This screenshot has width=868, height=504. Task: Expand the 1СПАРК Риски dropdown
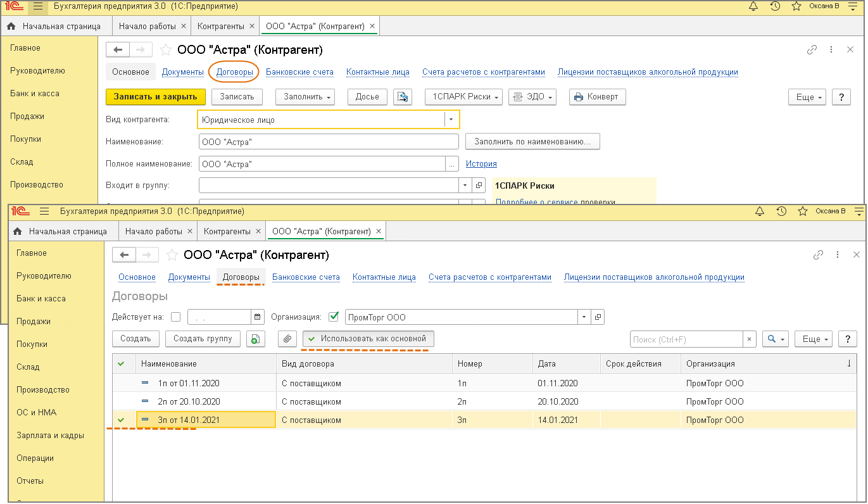[464, 97]
